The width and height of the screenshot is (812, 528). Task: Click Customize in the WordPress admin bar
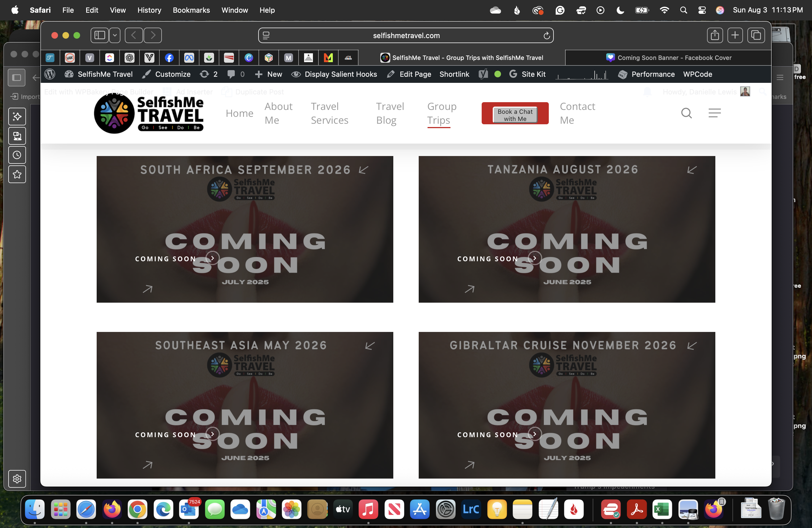point(167,74)
